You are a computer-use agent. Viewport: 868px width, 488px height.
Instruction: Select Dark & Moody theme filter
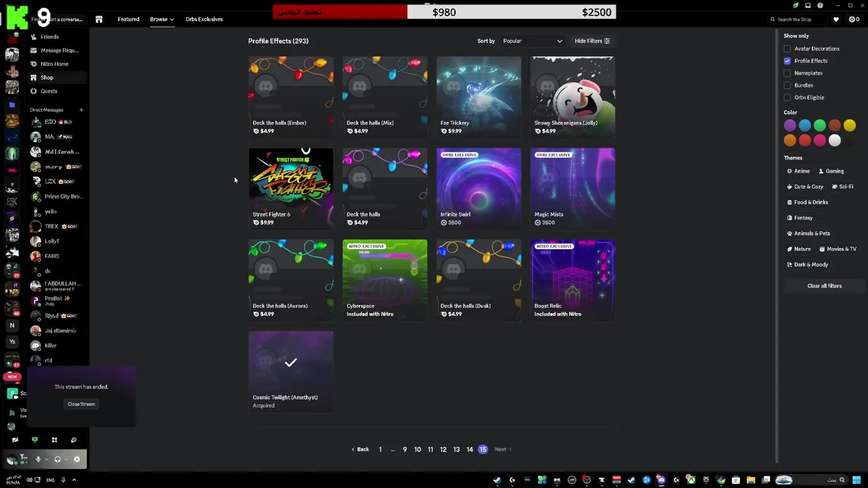click(x=808, y=265)
